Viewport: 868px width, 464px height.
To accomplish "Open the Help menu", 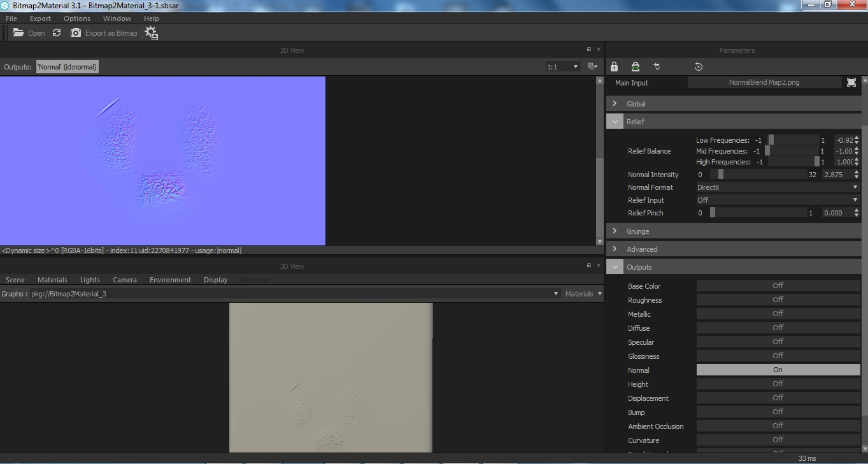I will [152, 18].
